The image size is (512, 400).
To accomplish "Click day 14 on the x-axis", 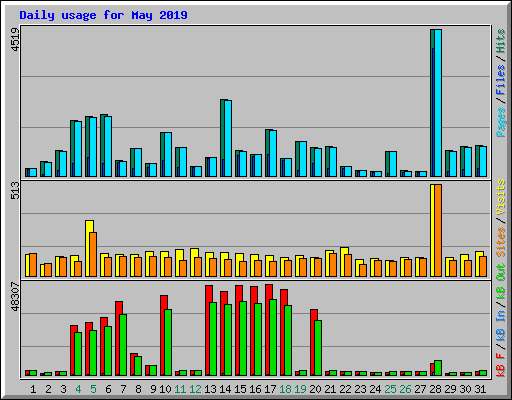I will 225,389.
